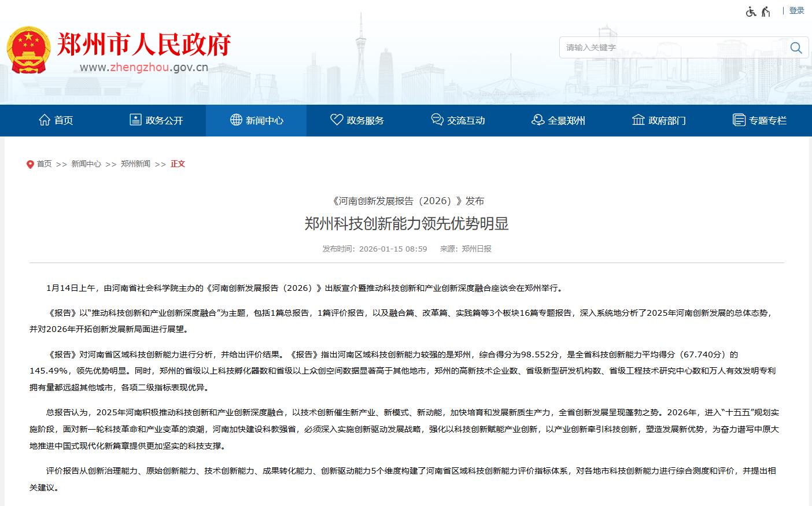Click 新闻中心 in the breadcrumb trail

(86, 164)
